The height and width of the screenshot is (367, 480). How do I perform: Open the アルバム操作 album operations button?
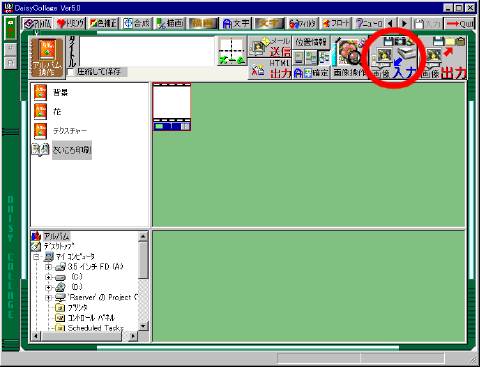pos(47,57)
